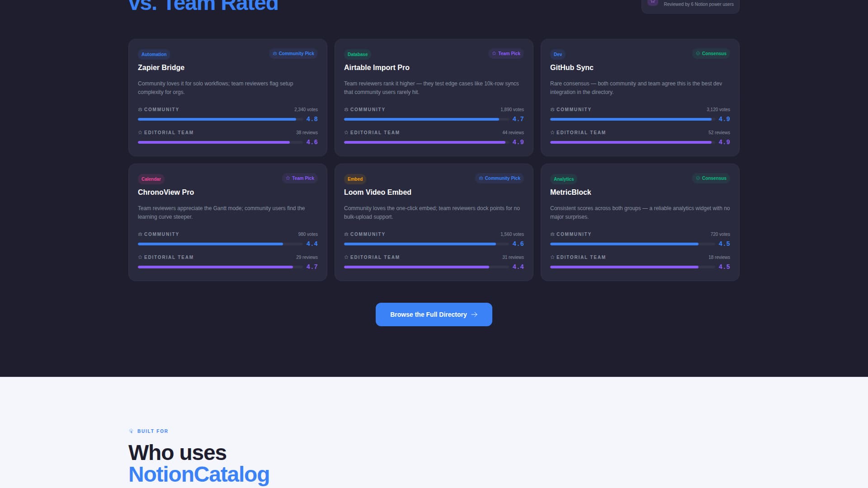This screenshot has width=868, height=488.
Task: Open the Airtable Import Pro title
Action: (377, 67)
